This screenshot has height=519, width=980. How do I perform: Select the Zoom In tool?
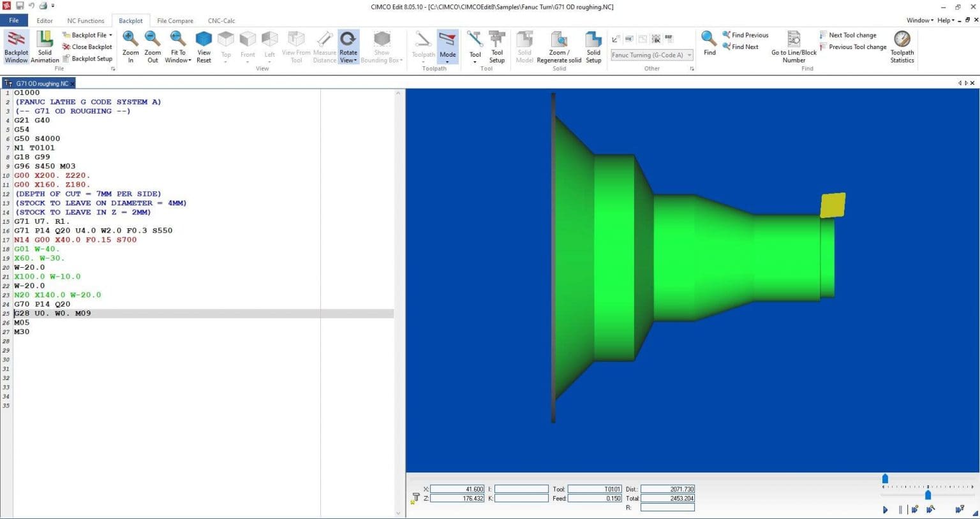(x=130, y=46)
